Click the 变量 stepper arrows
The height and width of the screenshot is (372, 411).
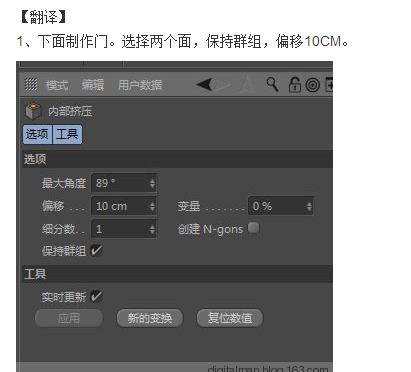tap(309, 206)
